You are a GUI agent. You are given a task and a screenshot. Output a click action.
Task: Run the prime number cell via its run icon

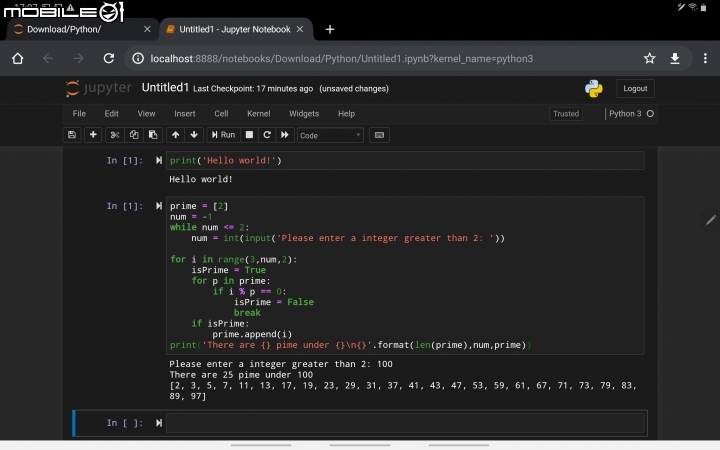click(159, 206)
